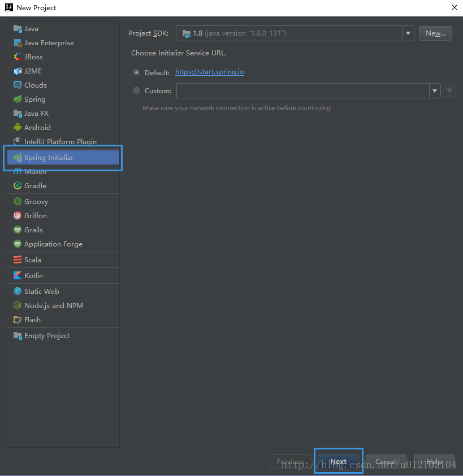463x476 pixels.
Task: Click the Static Web globe icon
Action: (18, 292)
